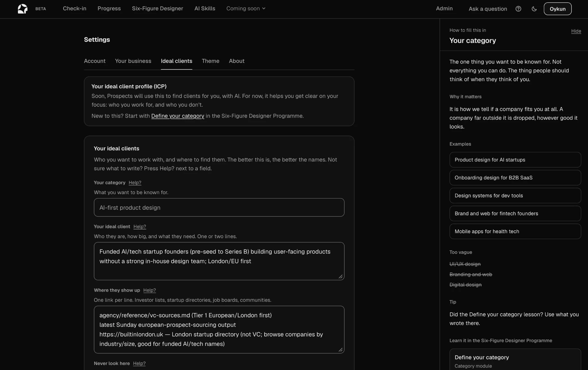The height and width of the screenshot is (370, 588).
Task: Focus the Your category input field
Action: point(219,207)
